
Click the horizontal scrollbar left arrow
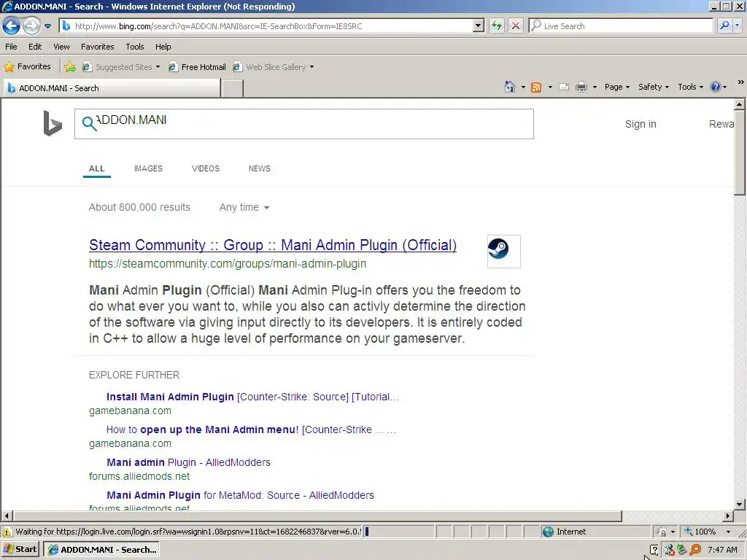pyautogui.click(x=6, y=516)
